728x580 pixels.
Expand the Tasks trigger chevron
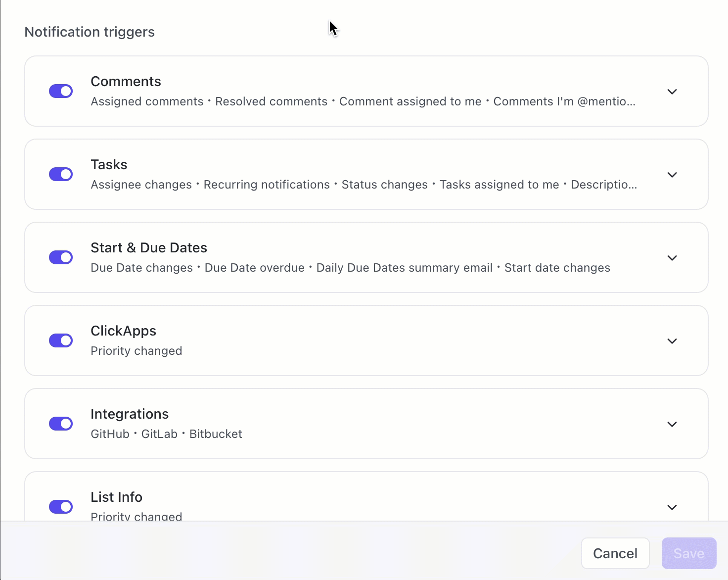tap(672, 175)
